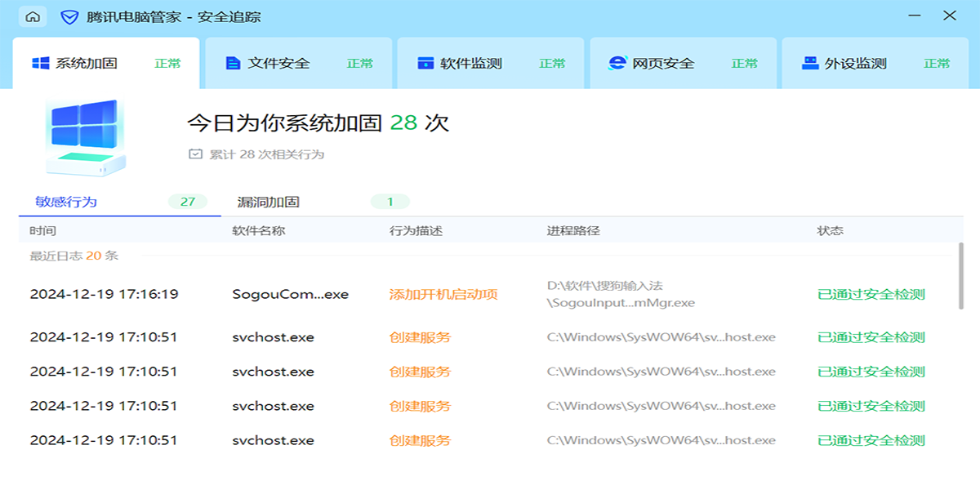
Task: Click 已通过安全检测 status for SogouCom entry
Action: click(x=871, y=294)
